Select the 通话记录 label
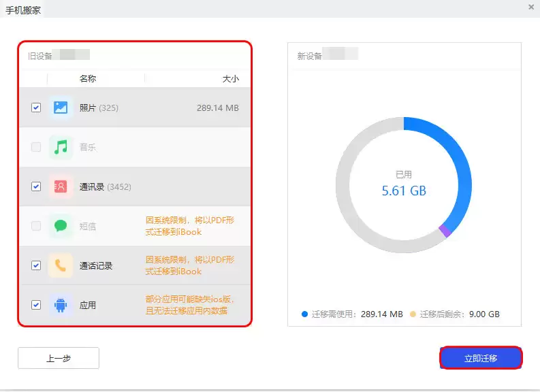 click(96, 266)
